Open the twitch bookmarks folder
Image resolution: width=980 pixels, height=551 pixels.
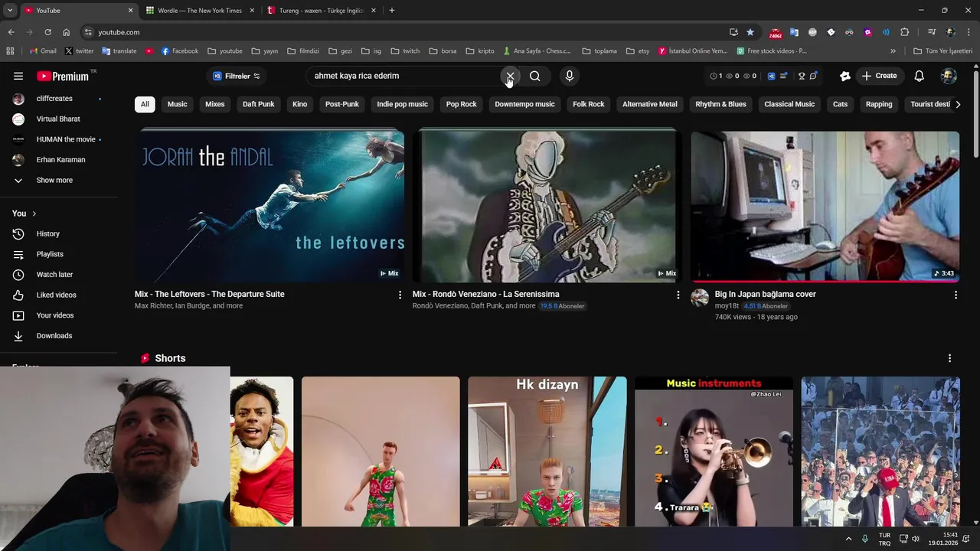click(x=406, y=51)
